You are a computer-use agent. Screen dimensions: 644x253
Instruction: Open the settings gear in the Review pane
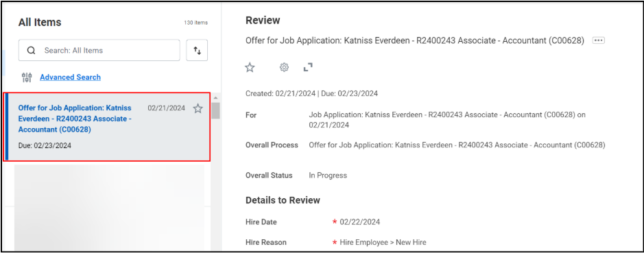click(x=284, y=67)
